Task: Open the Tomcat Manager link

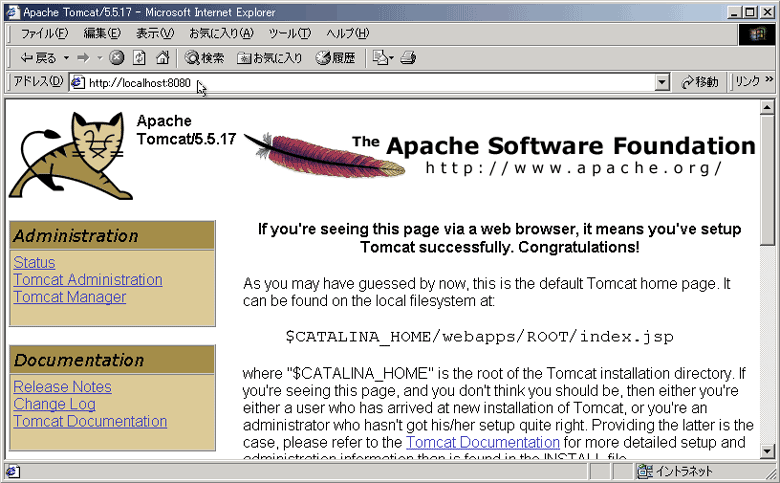Action: click(x=70, y=297)
